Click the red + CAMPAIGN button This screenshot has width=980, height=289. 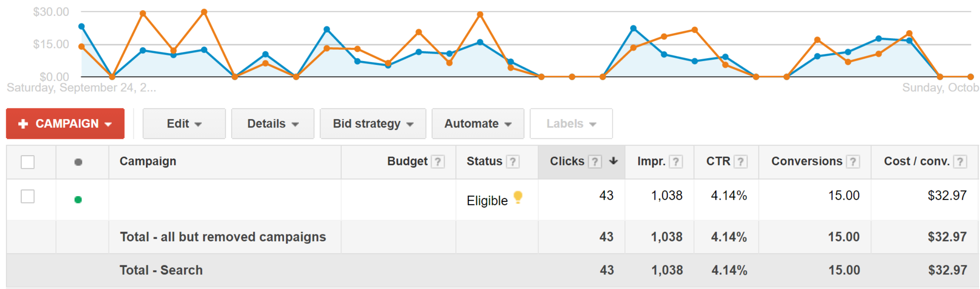click(65, 124)
